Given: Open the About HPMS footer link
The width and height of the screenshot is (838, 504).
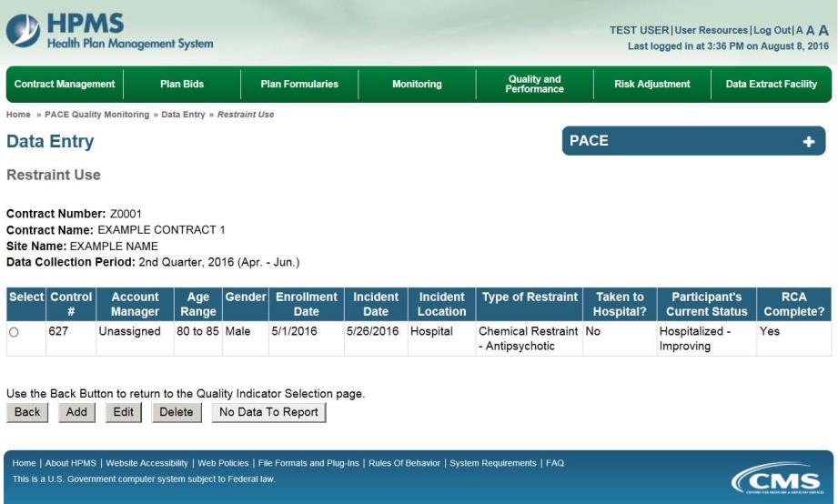Looking at the screenshot, I should (x=71, y=463).
